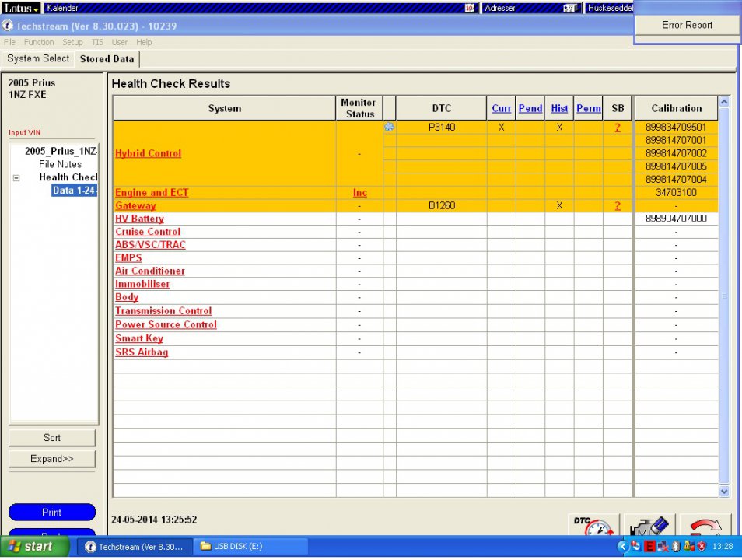Open the DTC history clock icon button

(593, 525)
